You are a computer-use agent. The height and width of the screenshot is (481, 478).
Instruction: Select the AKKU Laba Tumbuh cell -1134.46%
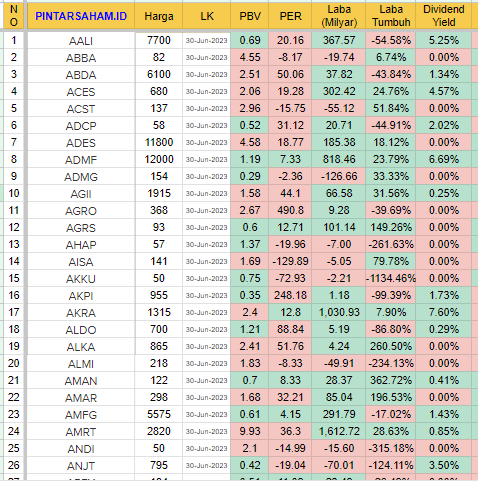tap(391, 278)
